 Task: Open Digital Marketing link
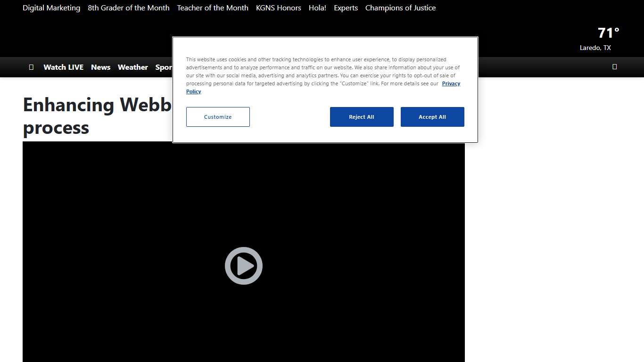click(x=51, y=8)
